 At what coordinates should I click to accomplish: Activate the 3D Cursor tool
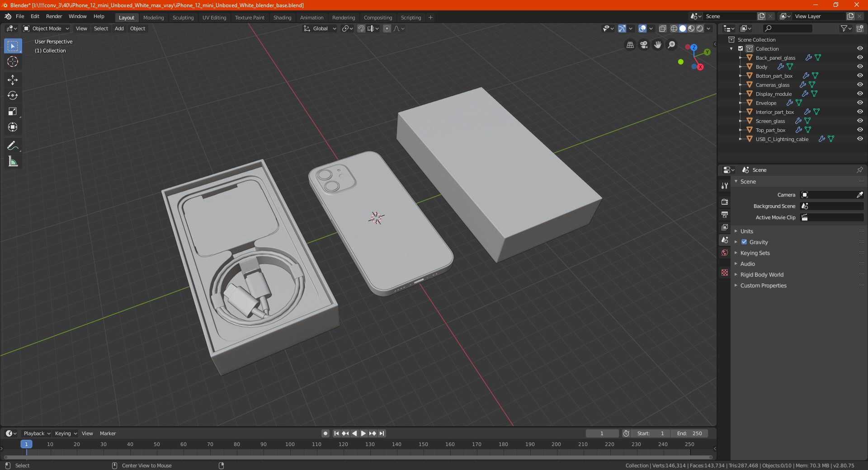pos(13,62)
